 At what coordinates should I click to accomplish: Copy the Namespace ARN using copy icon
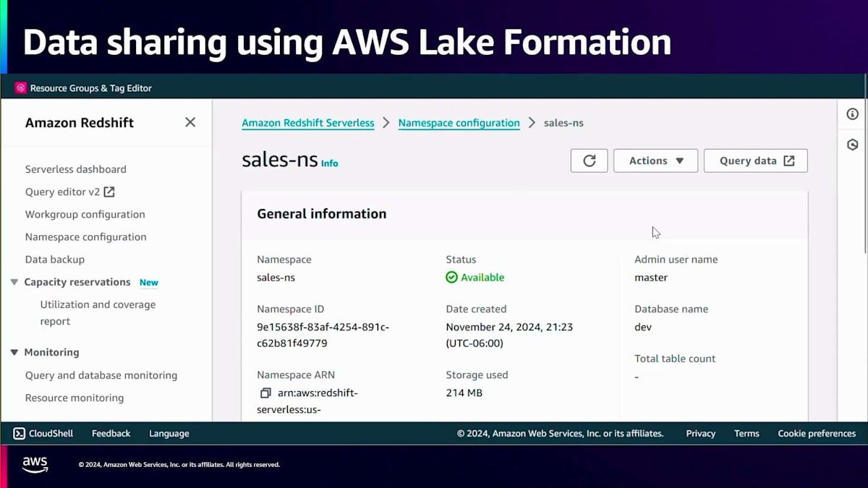[265, 393]
